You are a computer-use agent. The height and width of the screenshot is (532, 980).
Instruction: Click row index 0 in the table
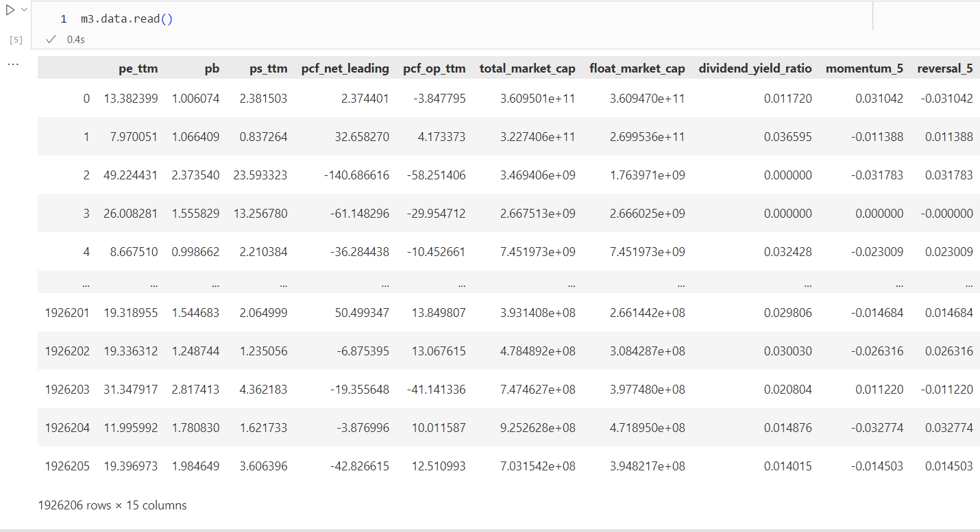86,99
